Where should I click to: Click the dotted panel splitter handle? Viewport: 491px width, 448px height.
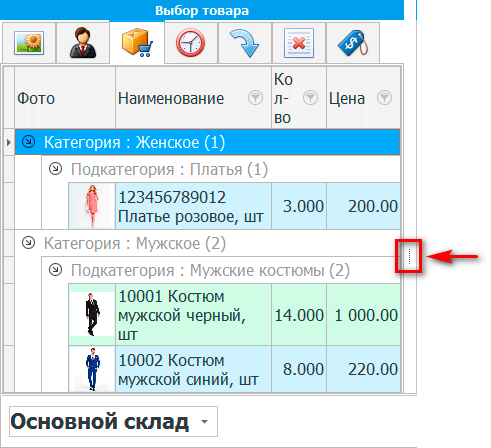409,256
